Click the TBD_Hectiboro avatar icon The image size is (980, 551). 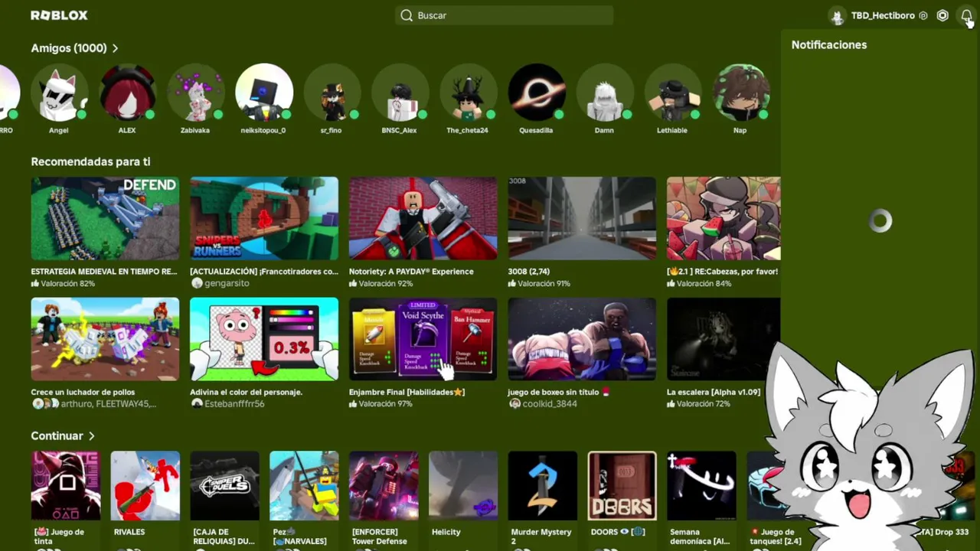click(837, 16)
